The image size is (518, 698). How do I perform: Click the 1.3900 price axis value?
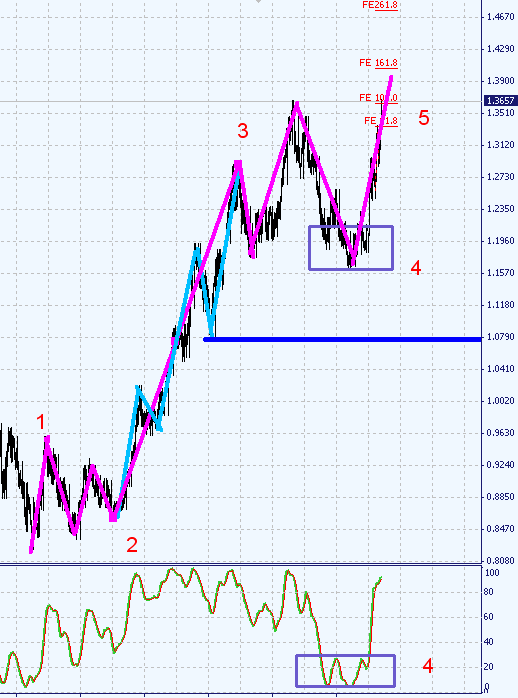(501, 81)
